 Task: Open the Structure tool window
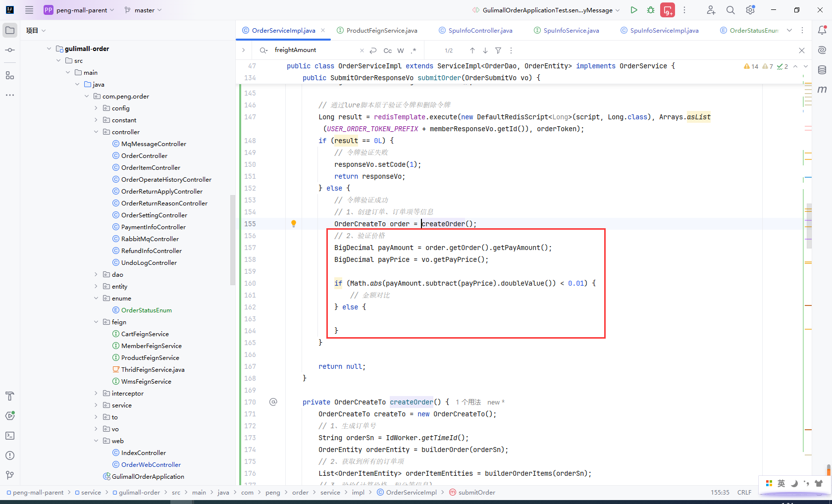tap(10, 75)
